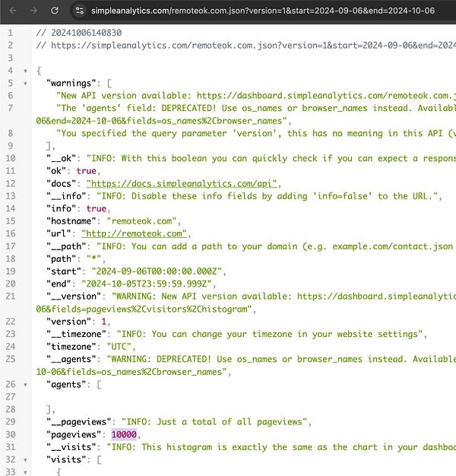This screenshot has height=476, width=456.
Task: Click line number 21 in the gutter
Action: point(11,297)
